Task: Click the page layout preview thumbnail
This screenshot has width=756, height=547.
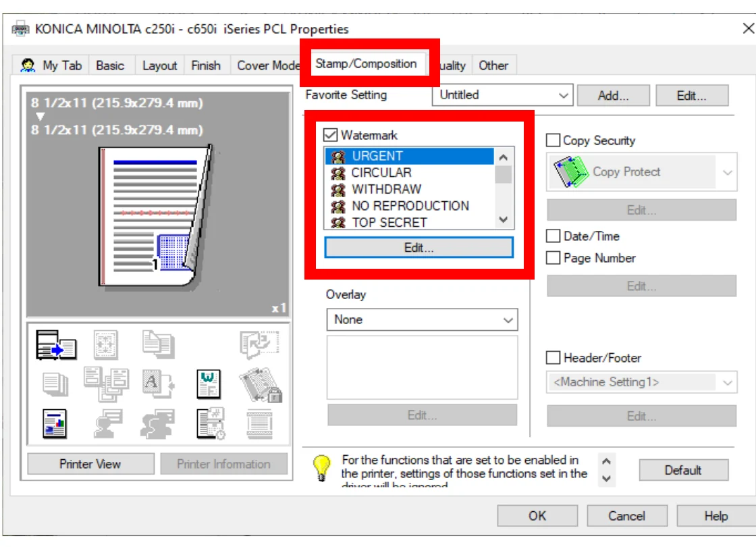Action: point(155,217)
